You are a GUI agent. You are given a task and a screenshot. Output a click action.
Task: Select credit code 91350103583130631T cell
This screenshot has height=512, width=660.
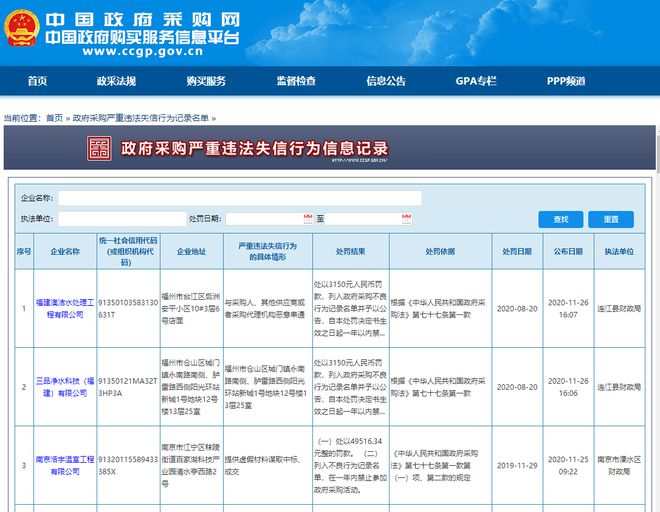tap(128, 309)
